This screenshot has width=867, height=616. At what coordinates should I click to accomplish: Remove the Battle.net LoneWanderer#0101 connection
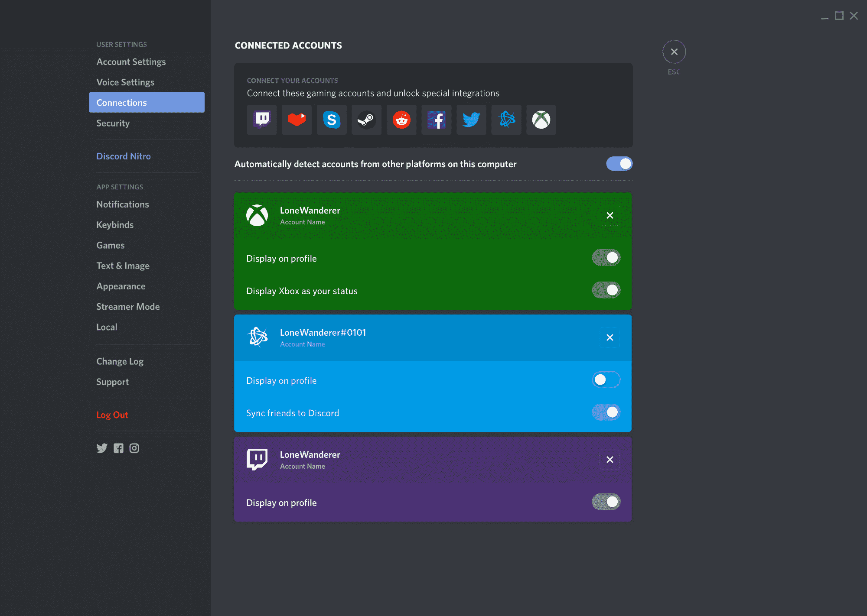click(x=610, y=337)
